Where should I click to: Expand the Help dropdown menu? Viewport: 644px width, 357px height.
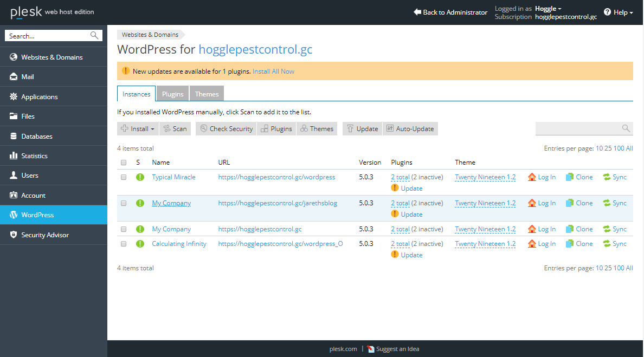623,12
